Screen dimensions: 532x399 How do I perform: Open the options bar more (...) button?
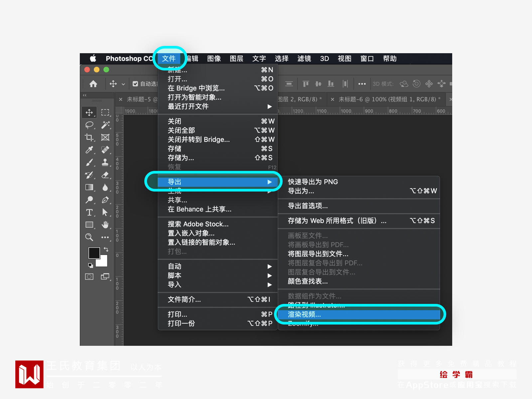pos(362,84)
